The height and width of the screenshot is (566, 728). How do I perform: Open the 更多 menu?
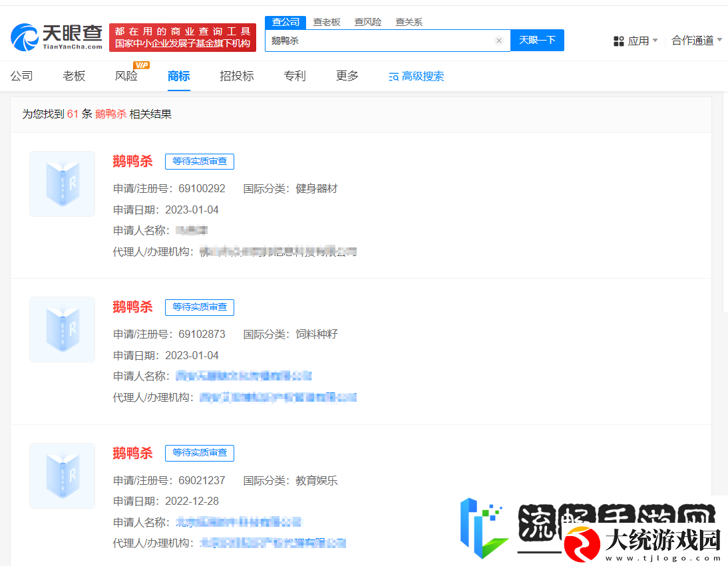click(x=347, y=76)
